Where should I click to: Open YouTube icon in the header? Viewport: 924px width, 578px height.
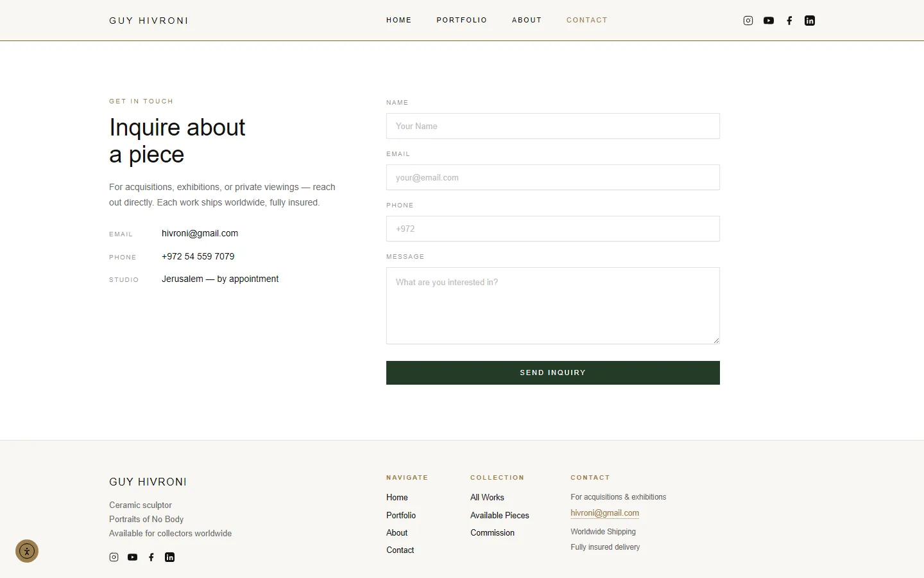[769, 21]
